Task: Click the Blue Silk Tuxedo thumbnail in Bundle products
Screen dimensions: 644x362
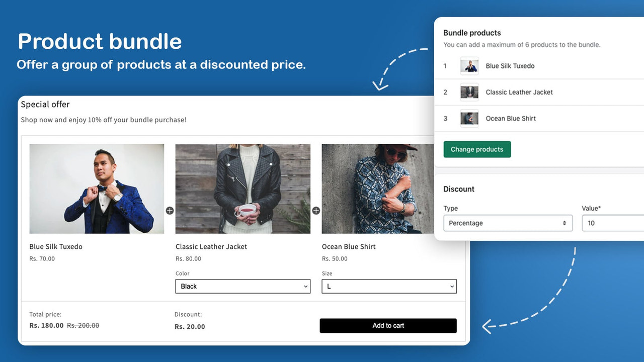Action: (x=469, y=66)
